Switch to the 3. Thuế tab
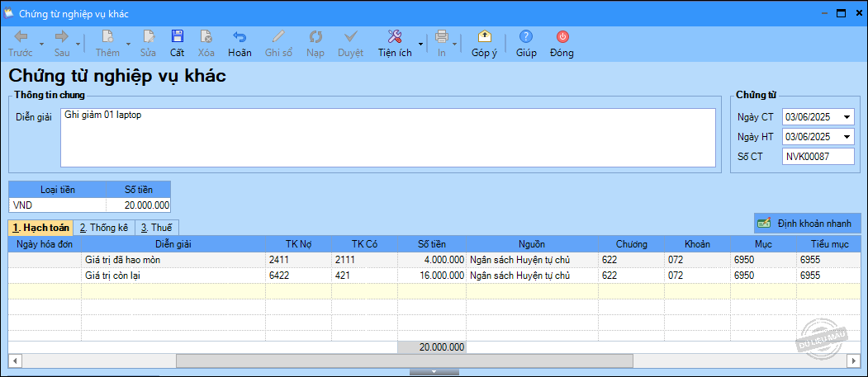868x377 pixels. (x=157, y=227)
